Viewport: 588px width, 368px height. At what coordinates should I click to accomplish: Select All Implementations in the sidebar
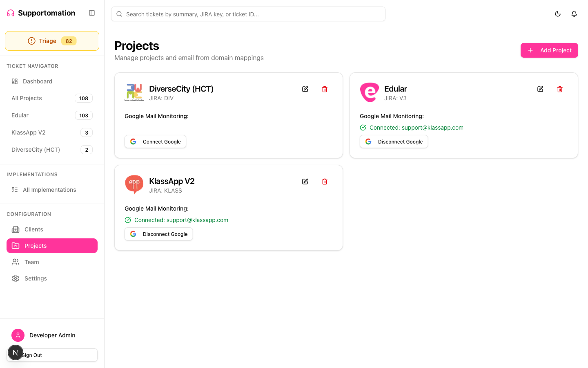pyautogui.click(x=49, y=189)
